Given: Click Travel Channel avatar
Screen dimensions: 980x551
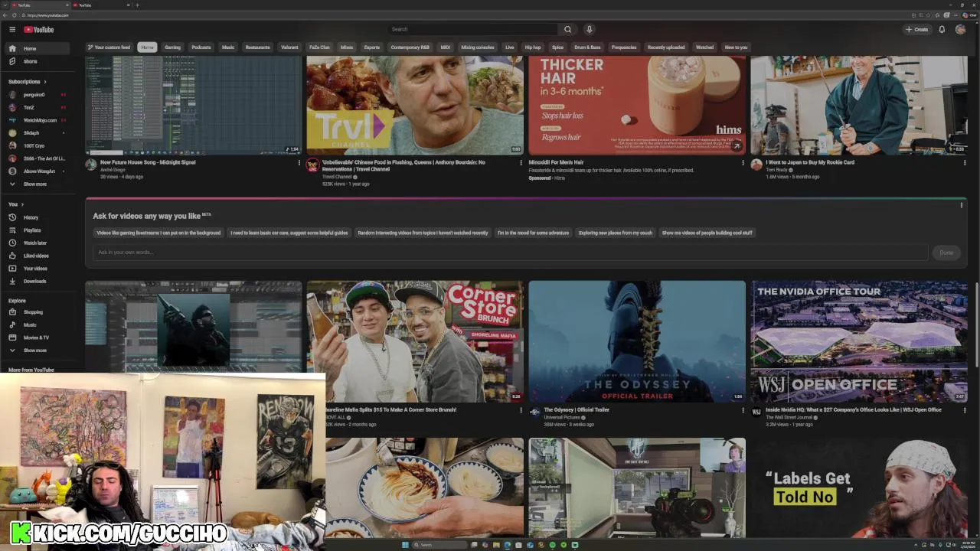Looking at the screenshot, I should click(x=312, y=165).
